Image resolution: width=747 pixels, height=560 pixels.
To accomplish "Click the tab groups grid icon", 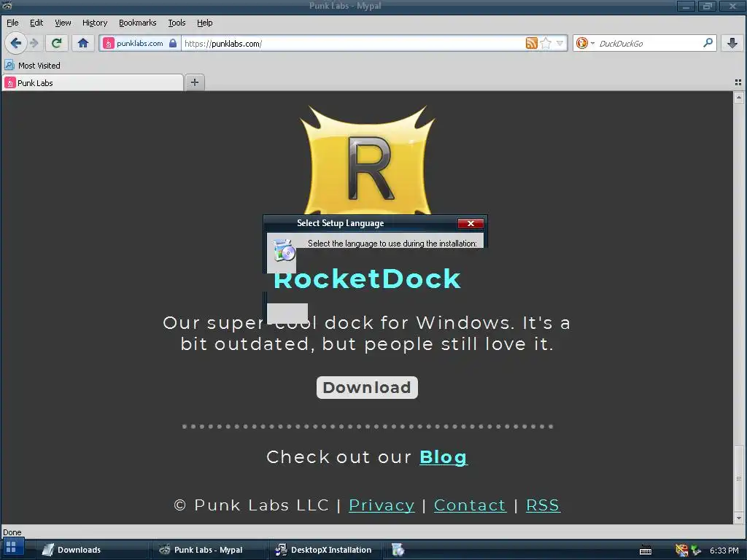I will (738, 82).
